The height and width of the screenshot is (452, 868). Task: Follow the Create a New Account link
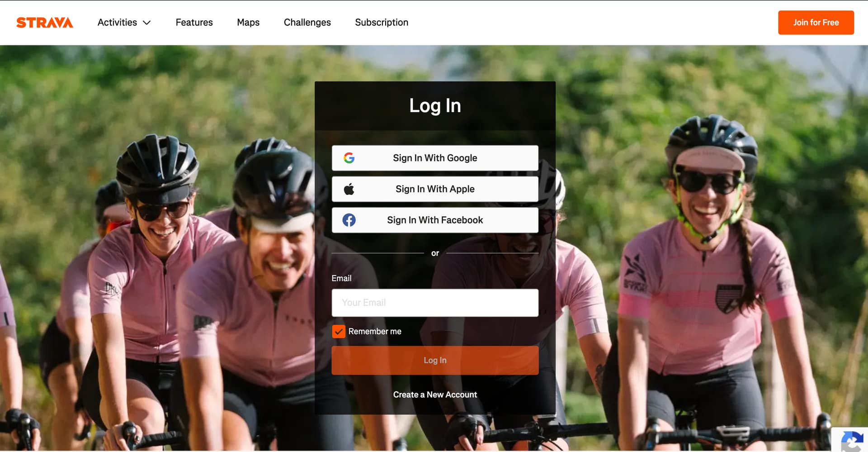pos(435,395)
